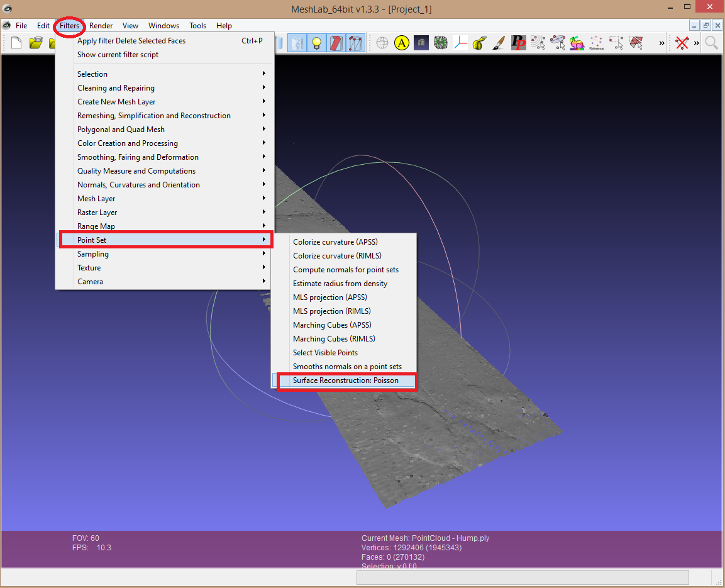This screenshot has height=588, width=725.
Task: Select Colorize curvature (APSS)
Action: click(343, 241)
